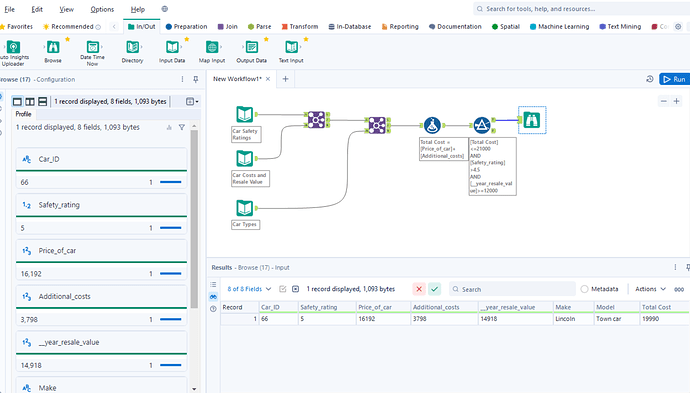Switch to the In-Database tool tab
Screen dimensions: 690x393
point(349,26)
